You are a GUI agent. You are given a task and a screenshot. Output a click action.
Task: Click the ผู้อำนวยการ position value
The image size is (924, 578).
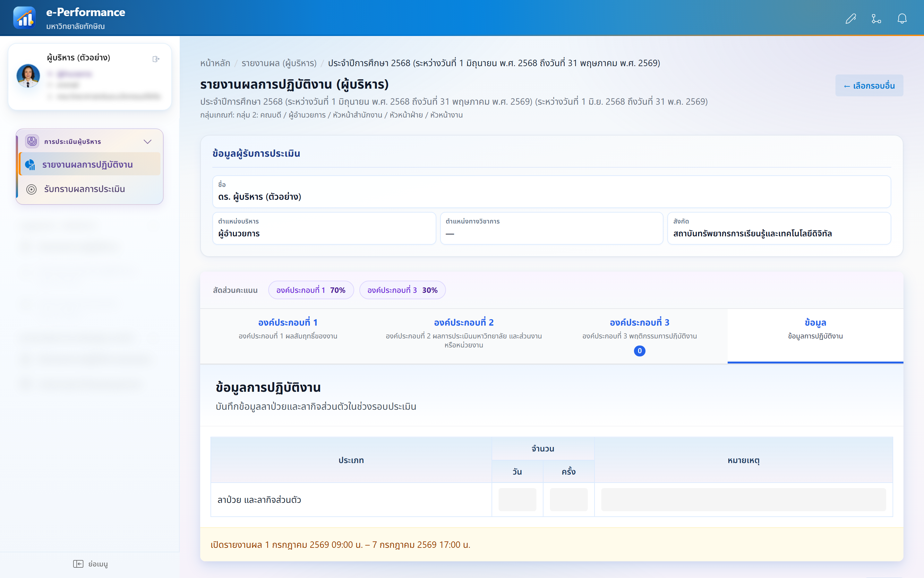(x=239, y=233)
